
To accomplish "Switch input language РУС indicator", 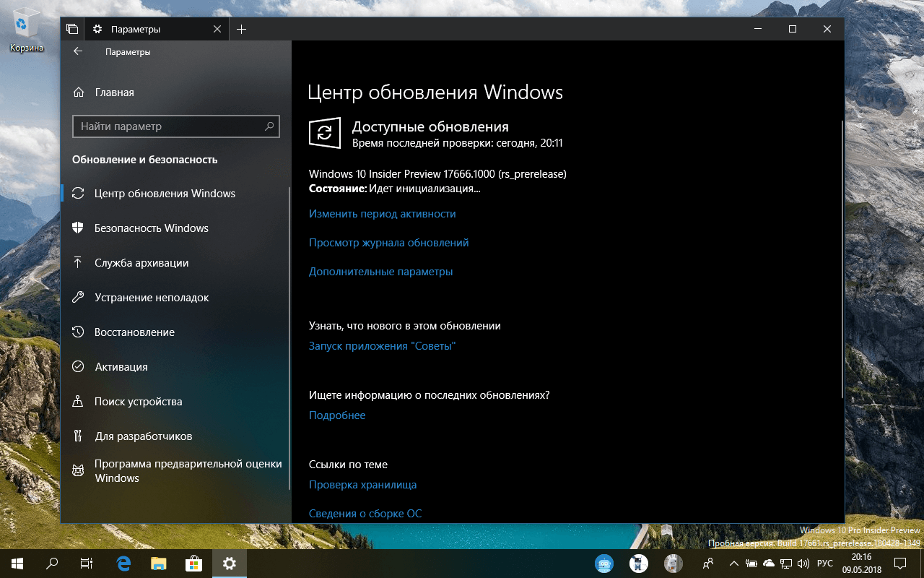I will [824, 564].
